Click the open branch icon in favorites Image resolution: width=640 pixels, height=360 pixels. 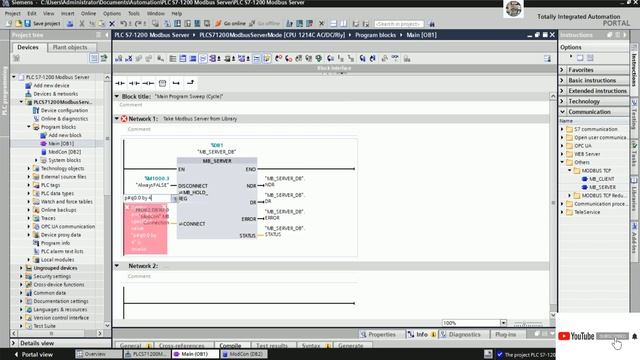coord(176,83)
